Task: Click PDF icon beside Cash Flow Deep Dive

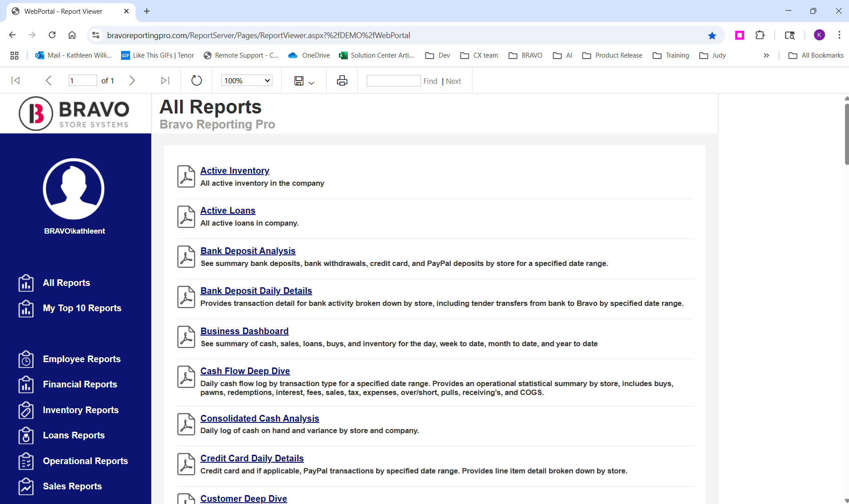Action: [x=186, y=377]
